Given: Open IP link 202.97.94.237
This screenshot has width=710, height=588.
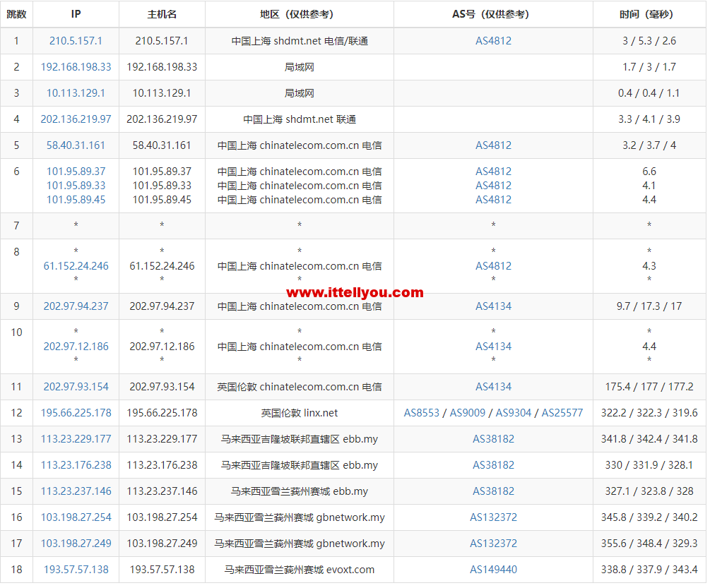Looking at the screenshot, I should point(76,306).
